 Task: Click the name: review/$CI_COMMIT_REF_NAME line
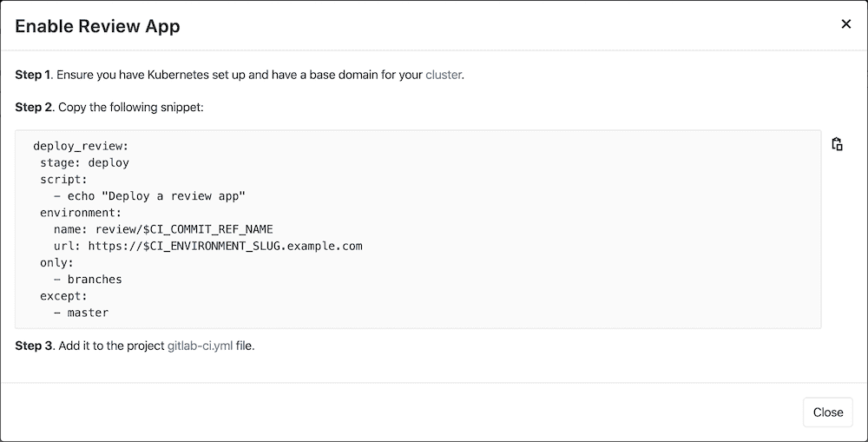(x=163, y=229)
